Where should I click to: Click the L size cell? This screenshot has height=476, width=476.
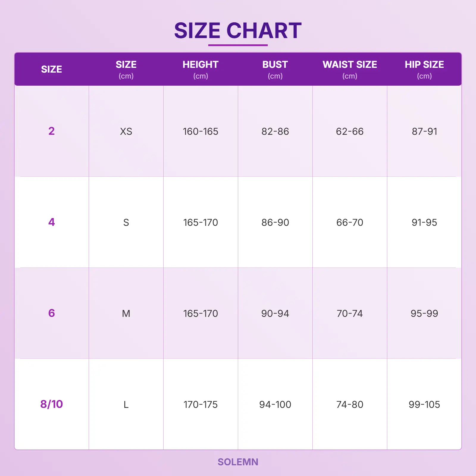click(x=126, y=405)
